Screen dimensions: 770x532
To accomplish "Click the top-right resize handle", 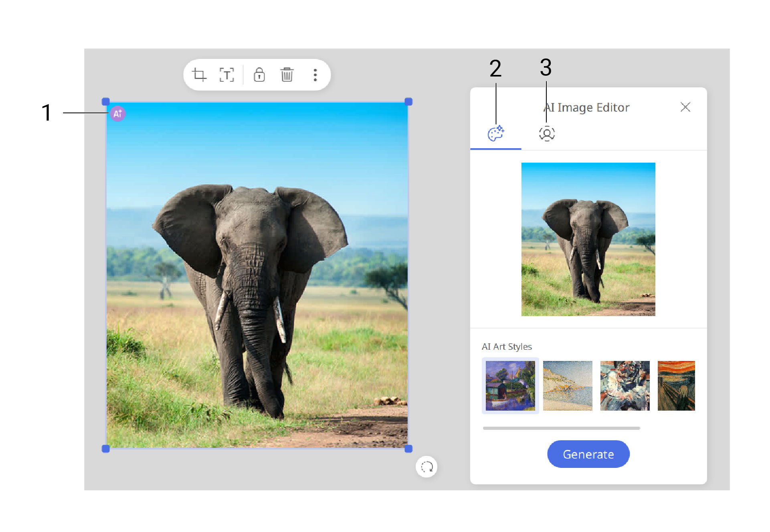I will (408, 102).
